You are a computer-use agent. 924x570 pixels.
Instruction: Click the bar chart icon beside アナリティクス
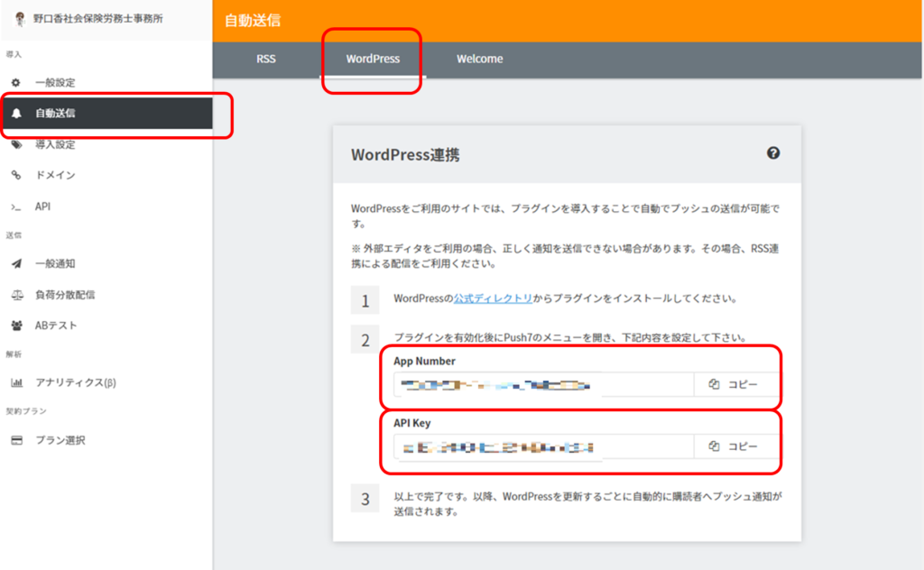point(16,382)
